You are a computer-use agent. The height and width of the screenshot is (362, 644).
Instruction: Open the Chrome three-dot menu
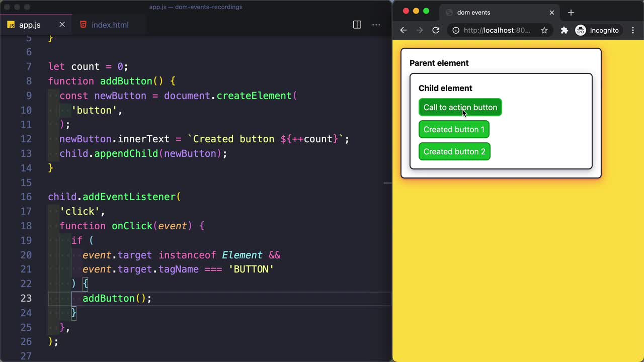tap(633, 30)
